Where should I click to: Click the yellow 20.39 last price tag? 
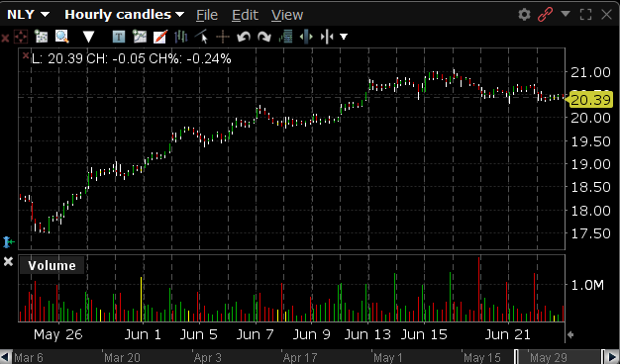pos(589,100)
